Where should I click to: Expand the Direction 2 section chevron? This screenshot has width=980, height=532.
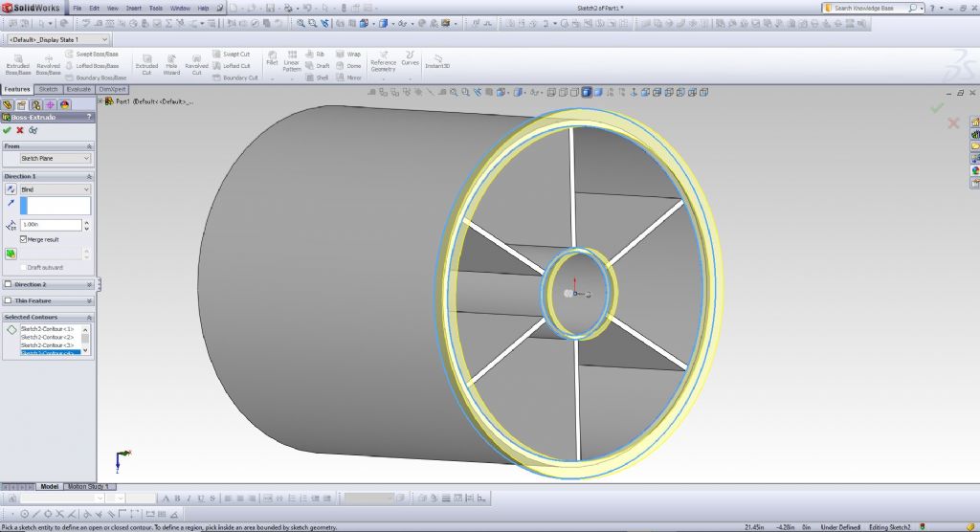(x=89, y=284)
